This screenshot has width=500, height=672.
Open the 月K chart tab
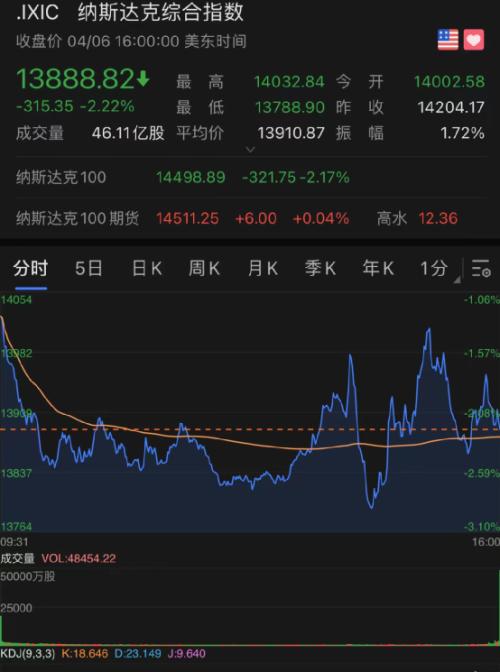pos(263,269)
